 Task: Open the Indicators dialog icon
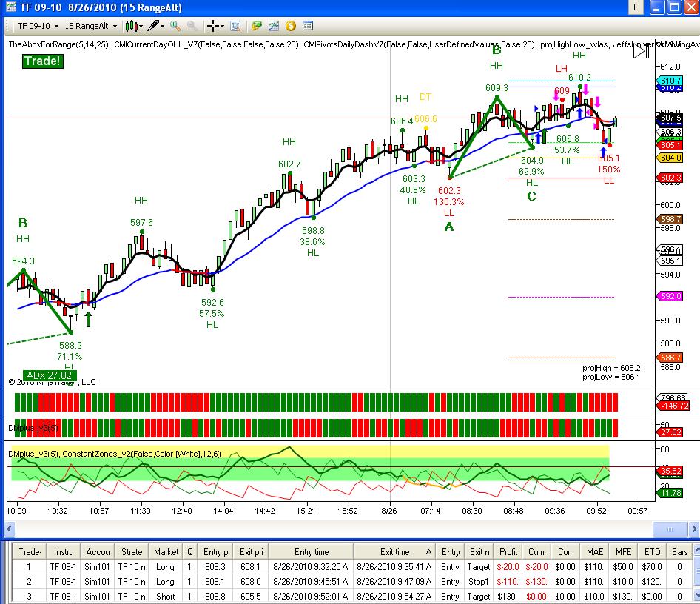point(274,26)
